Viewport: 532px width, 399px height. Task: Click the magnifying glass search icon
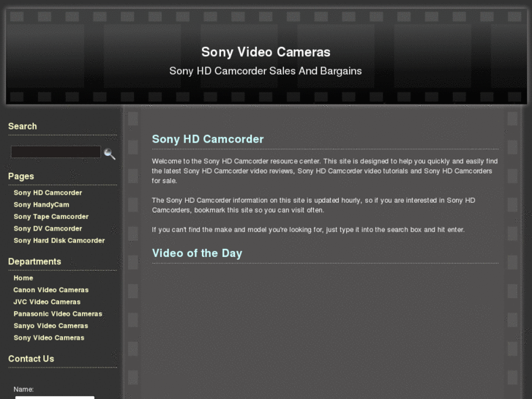[109, 154]
